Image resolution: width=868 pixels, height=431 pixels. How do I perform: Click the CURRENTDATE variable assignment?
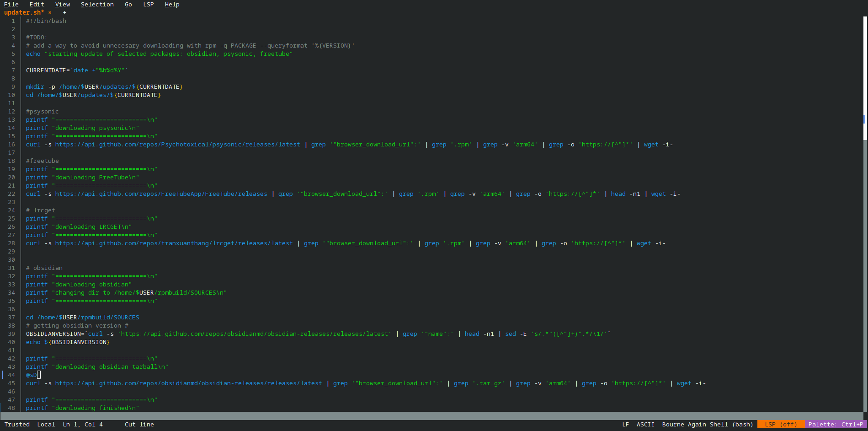[x=77, y=70]
